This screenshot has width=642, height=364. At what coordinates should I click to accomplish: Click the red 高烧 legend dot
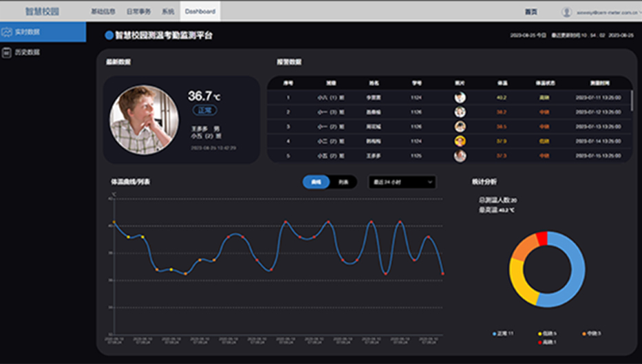(x=542, y=342)
